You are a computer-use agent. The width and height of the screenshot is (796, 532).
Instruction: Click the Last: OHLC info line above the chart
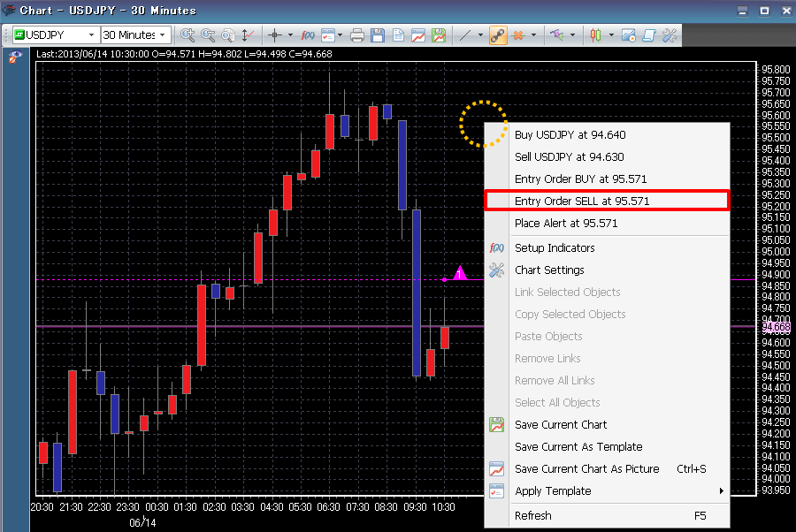[x=184, y=54]
